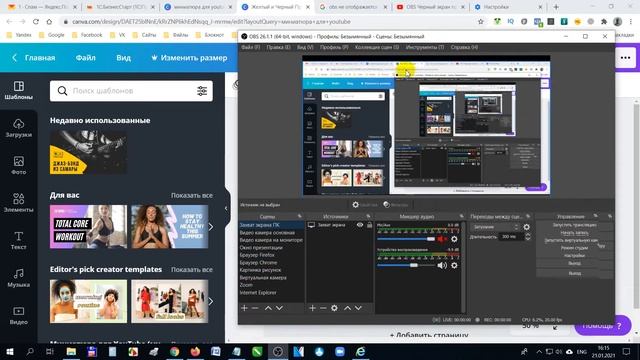Open the Файл menu in Canva

coord(85,58)
